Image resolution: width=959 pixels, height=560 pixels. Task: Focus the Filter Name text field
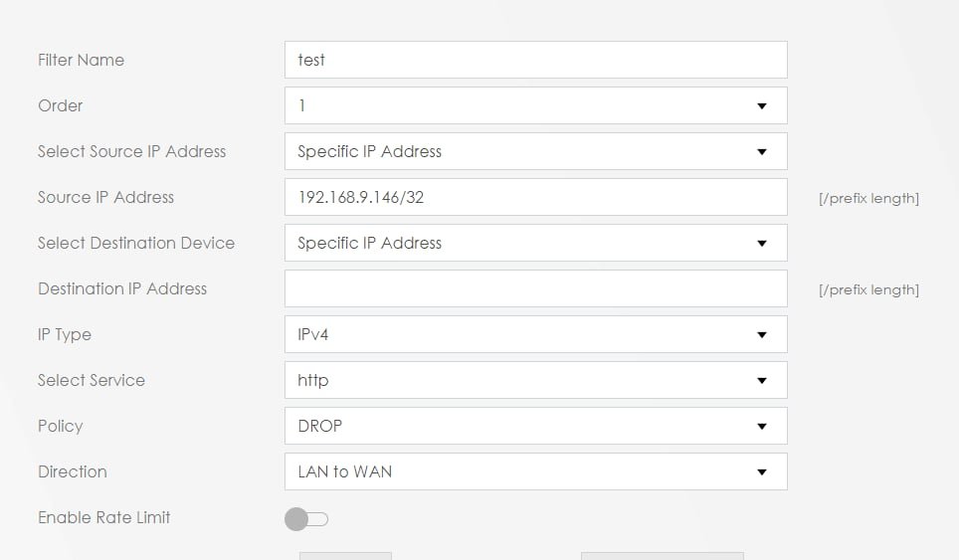[x=536, y=60]
